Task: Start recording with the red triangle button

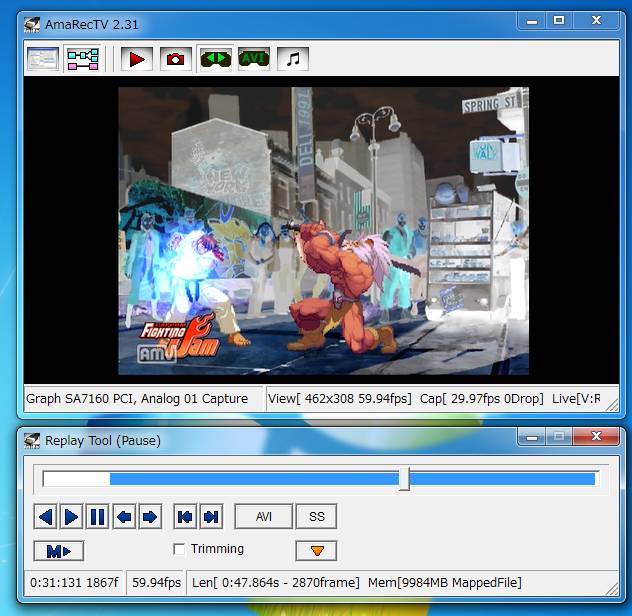Action: click(137, 59)
